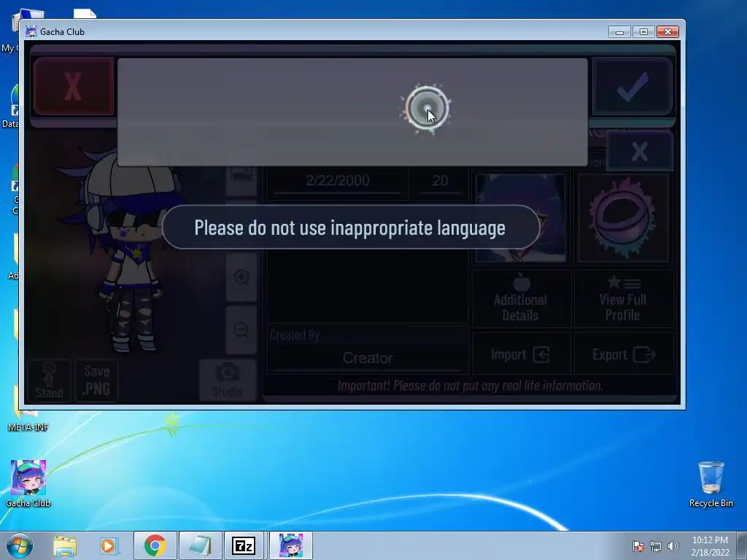Screen dimensions: 747x560
Task: Open the Recycle Bin desktop icon
Action: [711, 484]
